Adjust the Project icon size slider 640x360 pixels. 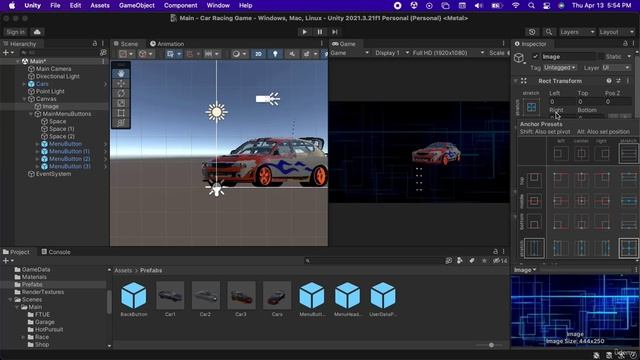pos(491,345)
